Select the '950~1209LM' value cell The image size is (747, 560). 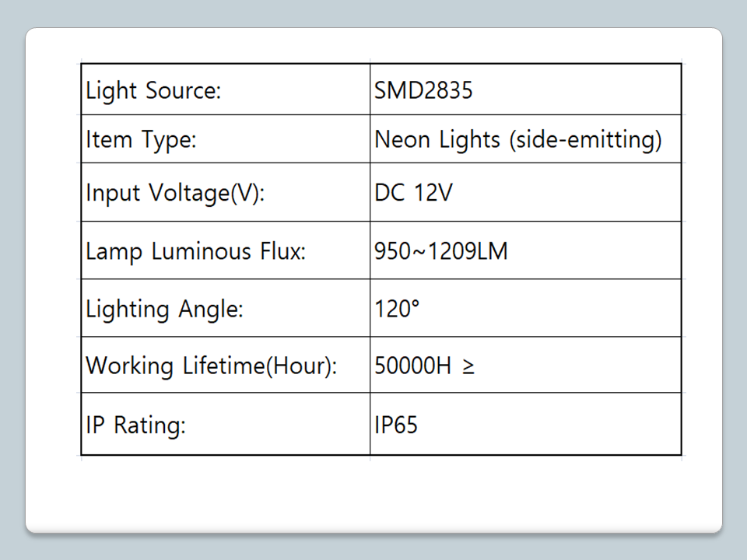click(x=441, y=251)
